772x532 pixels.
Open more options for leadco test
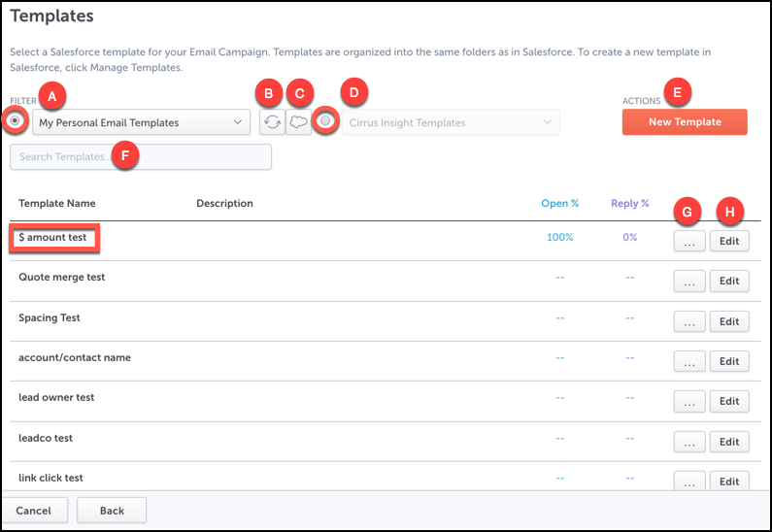(689, 442)
